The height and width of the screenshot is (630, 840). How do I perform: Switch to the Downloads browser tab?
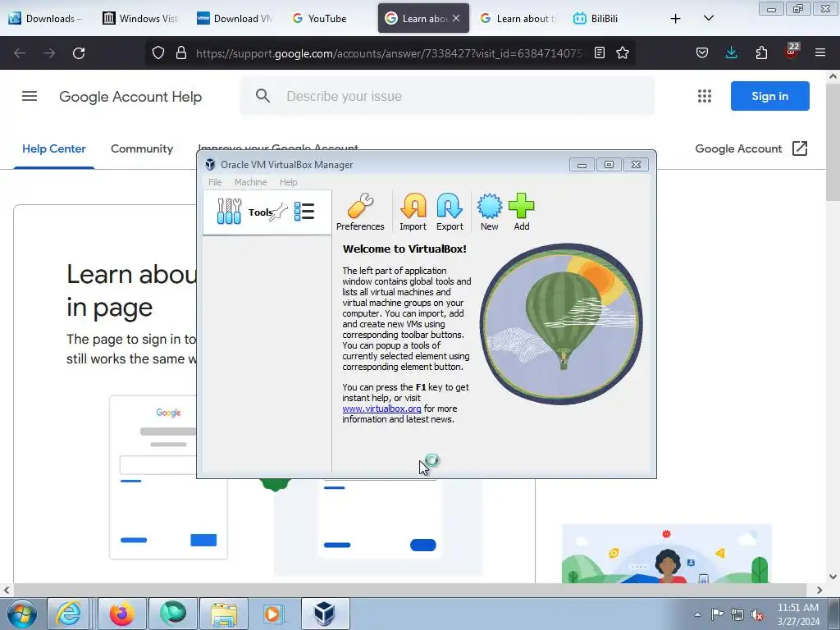click(x=47, y=18)
